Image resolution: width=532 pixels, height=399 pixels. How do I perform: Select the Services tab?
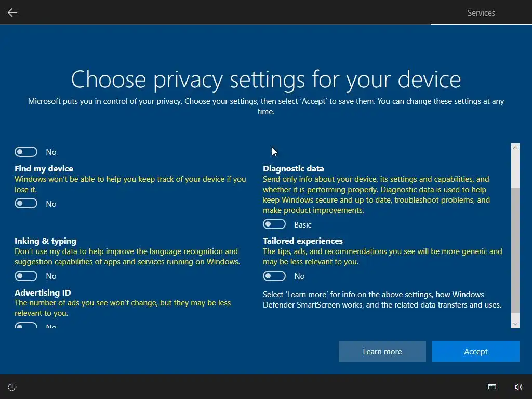pos(481,13)
